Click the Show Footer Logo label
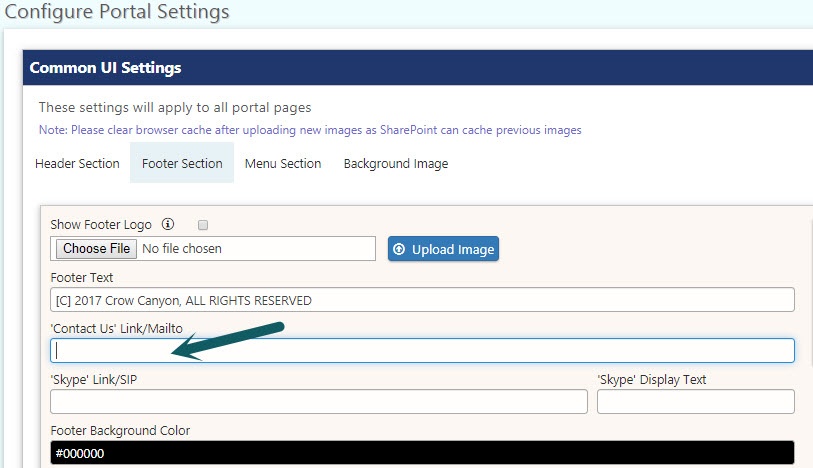813x468 pixels. (x=101, y=224)
